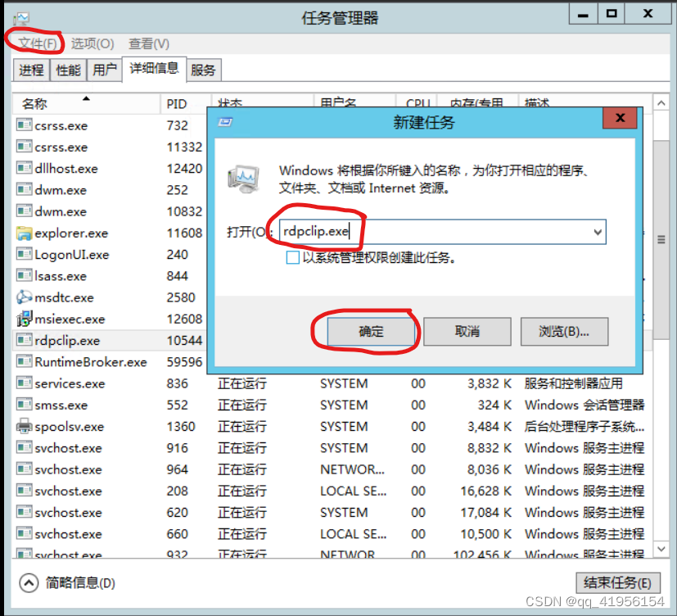Click the msiexec.exe installer icon
This screenshot has height=616, width=677.
point(25,319)
